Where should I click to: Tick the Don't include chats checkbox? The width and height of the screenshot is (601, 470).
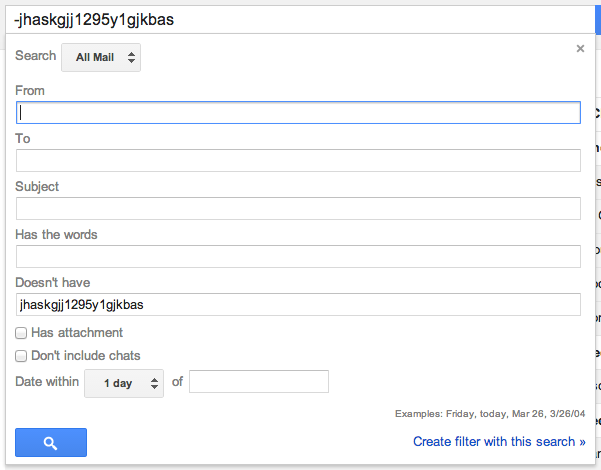[21, 356]
